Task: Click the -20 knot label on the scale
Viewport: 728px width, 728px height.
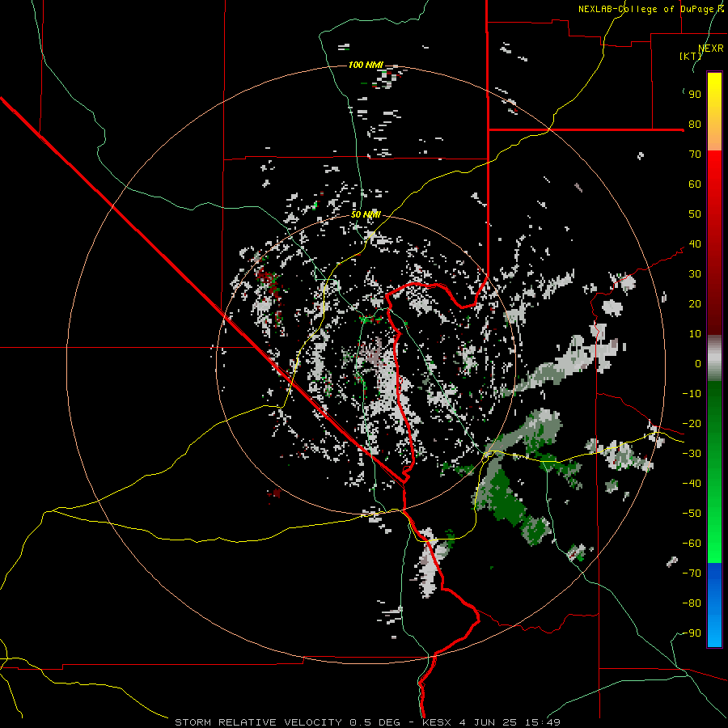Action: [692, 424]
